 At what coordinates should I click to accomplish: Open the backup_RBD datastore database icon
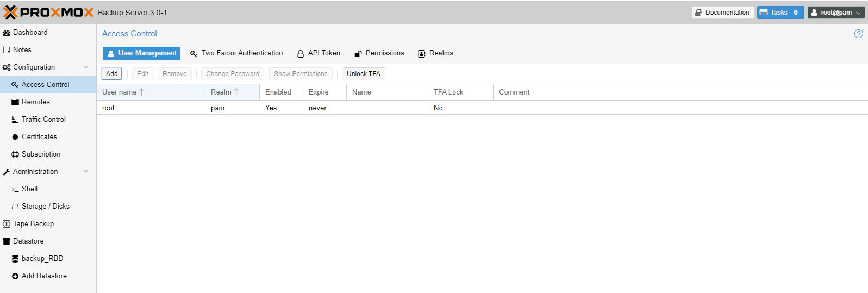click(15, 259)
